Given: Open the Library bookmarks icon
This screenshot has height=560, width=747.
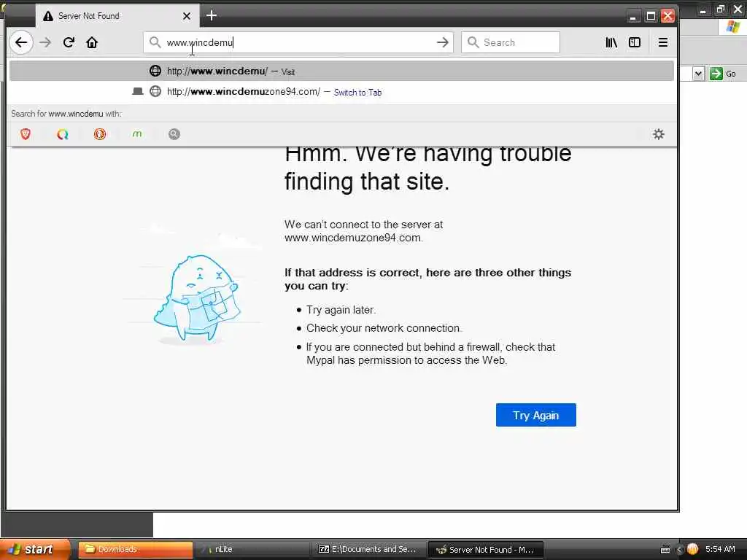Looking at the screenshot, I should point(611,42).
